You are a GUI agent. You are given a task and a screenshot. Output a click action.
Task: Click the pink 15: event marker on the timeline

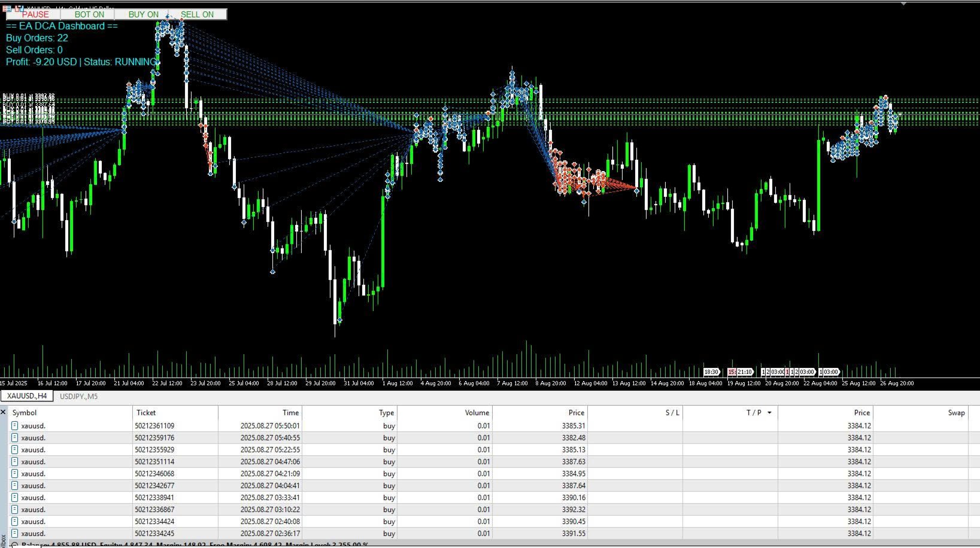(732, 372)
